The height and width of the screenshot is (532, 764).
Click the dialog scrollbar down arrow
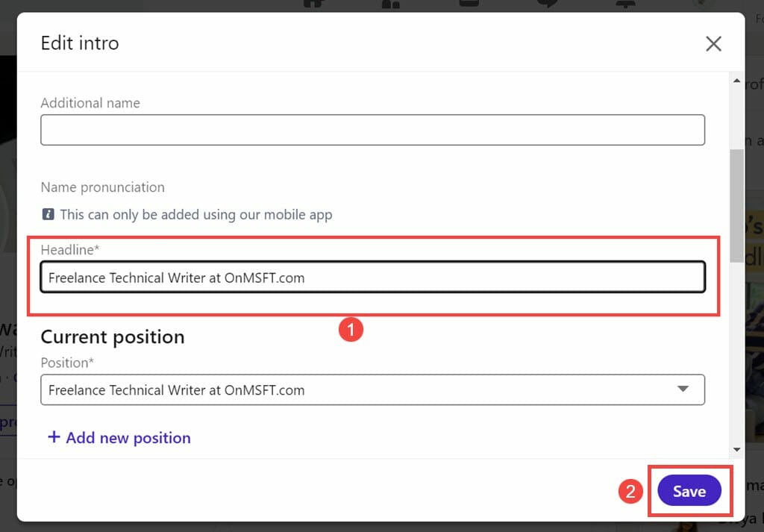736,450
